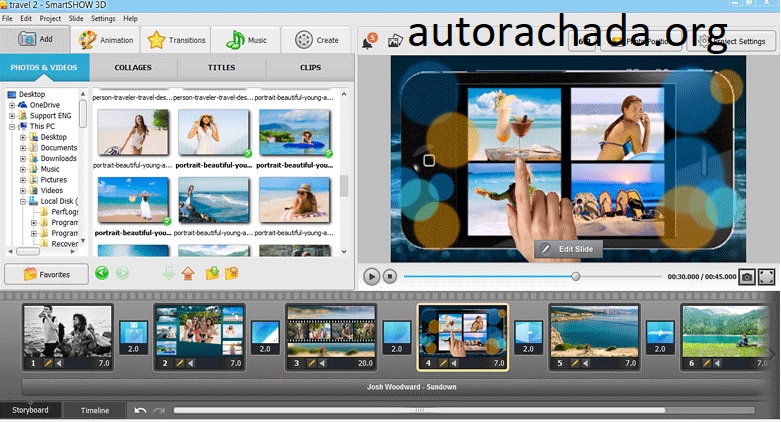Screen dimensions: 781x422
Task: Open the Create tab
Action: [x=316, y=40]
